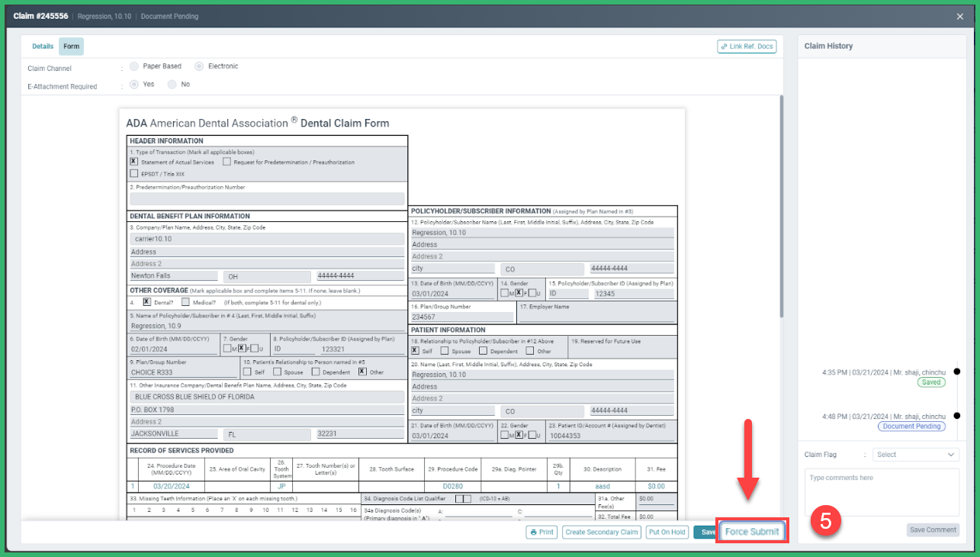This screenshot has width=980, height=557.
Task: Mark gender F in field 14
Action: tap(518, 293)
